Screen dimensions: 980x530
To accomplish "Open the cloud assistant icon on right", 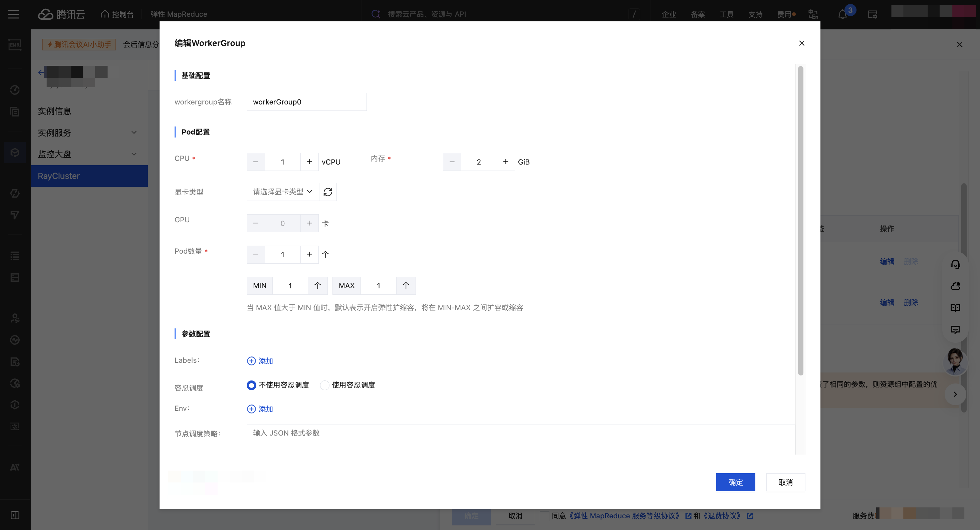I will (955, 286).
